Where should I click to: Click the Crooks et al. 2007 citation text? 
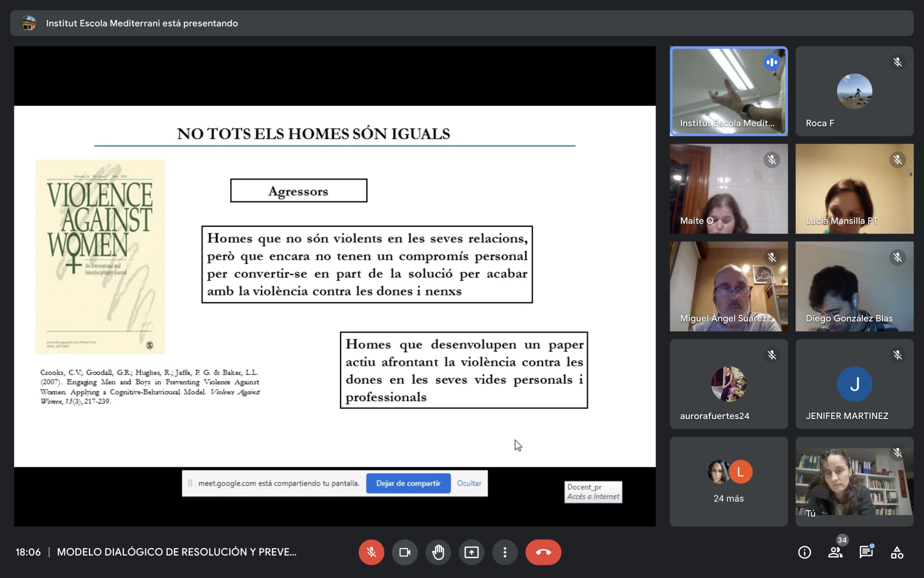(x=150, y=387)
